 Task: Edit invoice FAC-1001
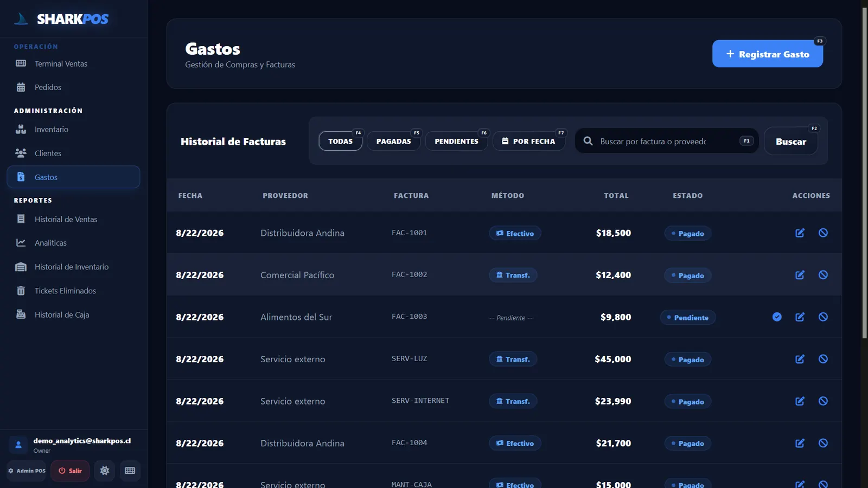point(800,233)
